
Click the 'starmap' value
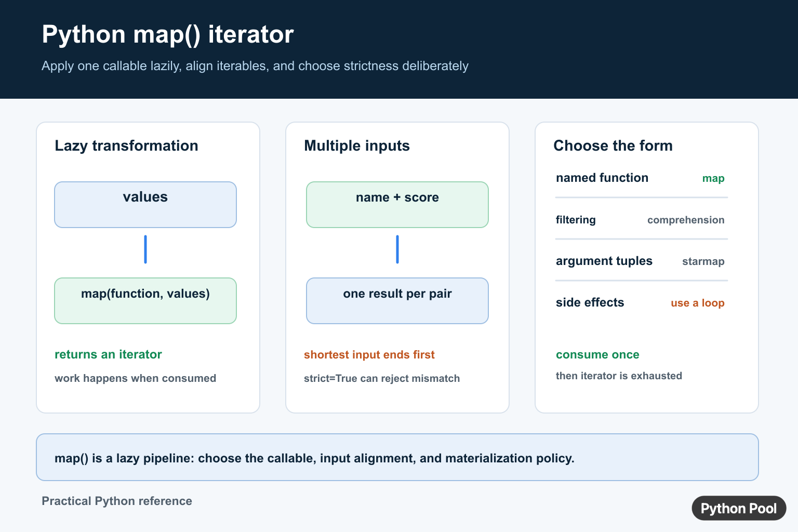coord(703,261)
